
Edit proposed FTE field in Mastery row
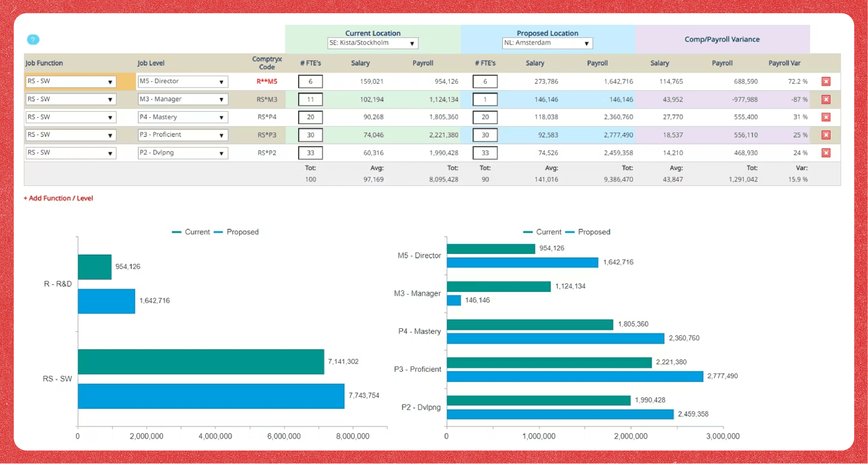click(485, 117)
